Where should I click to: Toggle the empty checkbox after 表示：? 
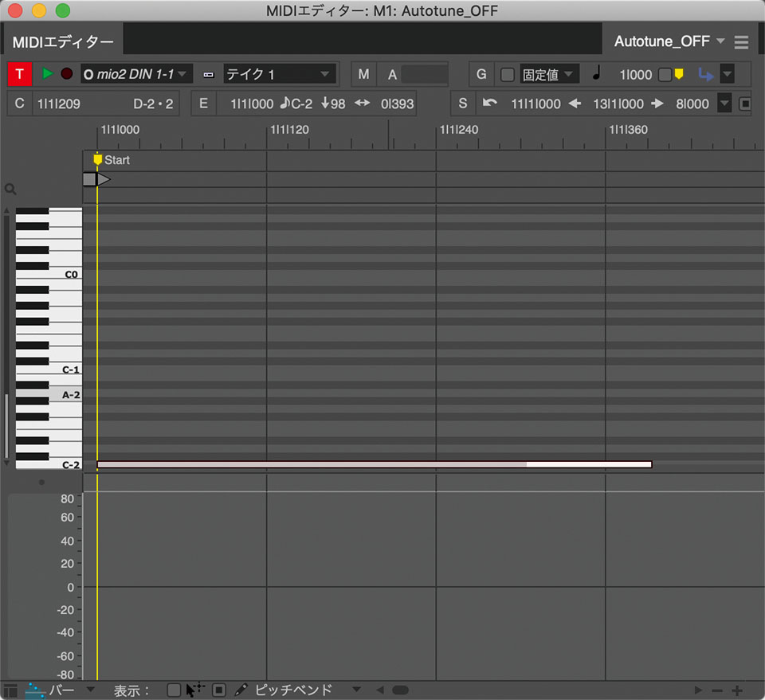[174, 690]
